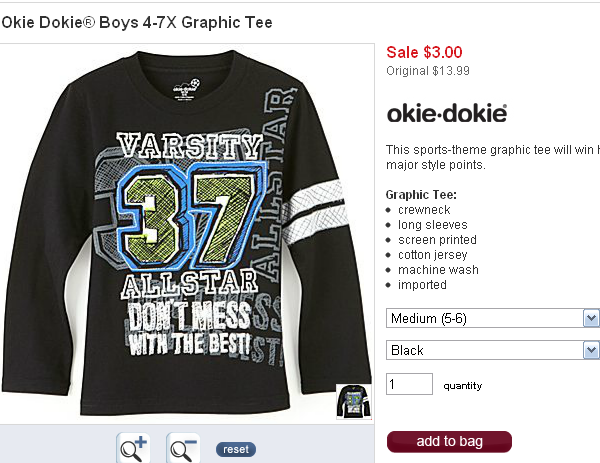
Task: Click the large Varsity 37 shirt image
Action: pyautogui.click(x=187, y=233)
